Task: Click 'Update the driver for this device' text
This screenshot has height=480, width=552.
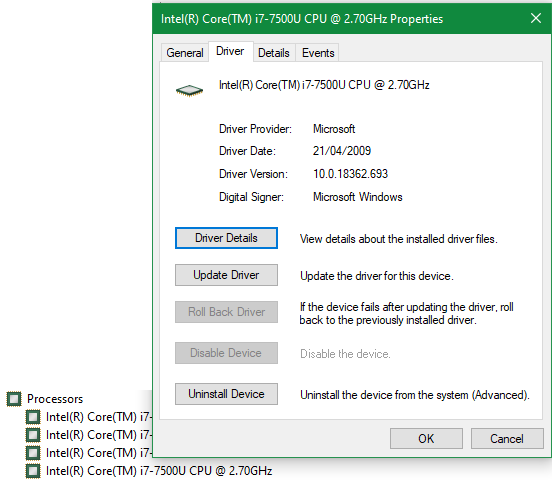Action: tap(377, 276)
